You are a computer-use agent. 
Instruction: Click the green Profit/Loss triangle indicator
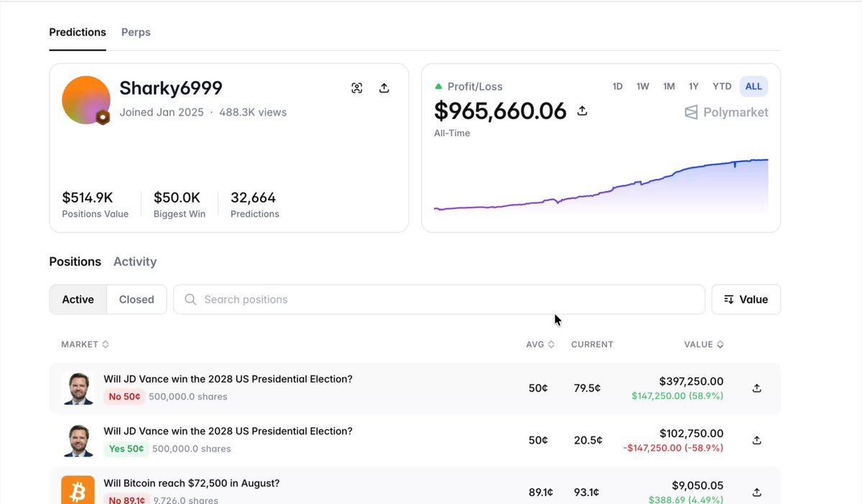click(x=438, y=87)
